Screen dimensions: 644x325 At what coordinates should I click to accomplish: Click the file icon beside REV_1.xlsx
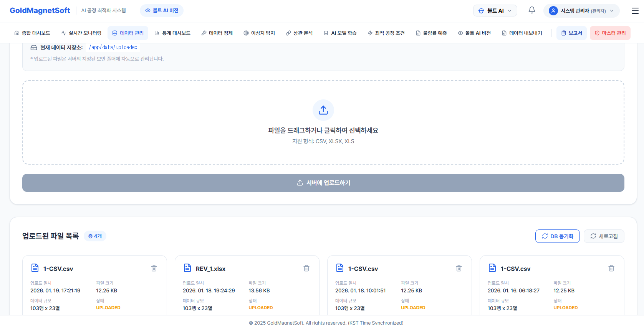pos(187,268)
